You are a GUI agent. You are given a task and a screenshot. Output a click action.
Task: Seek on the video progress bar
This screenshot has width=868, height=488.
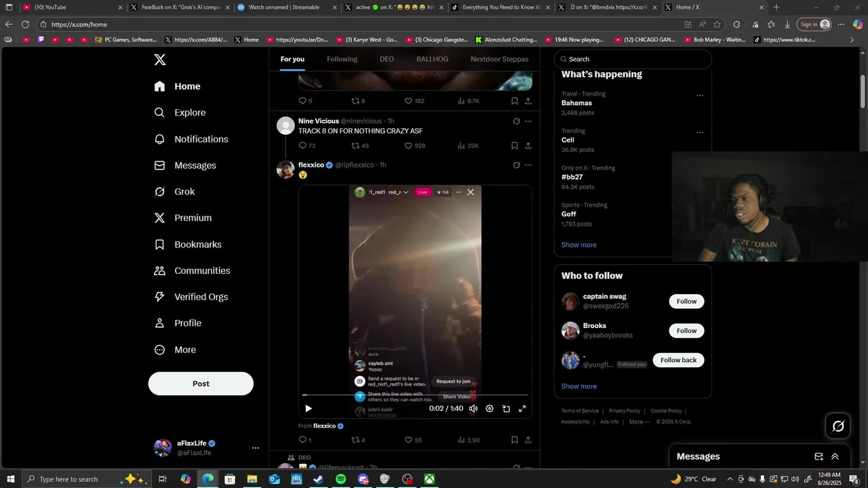tap(415, 394)
